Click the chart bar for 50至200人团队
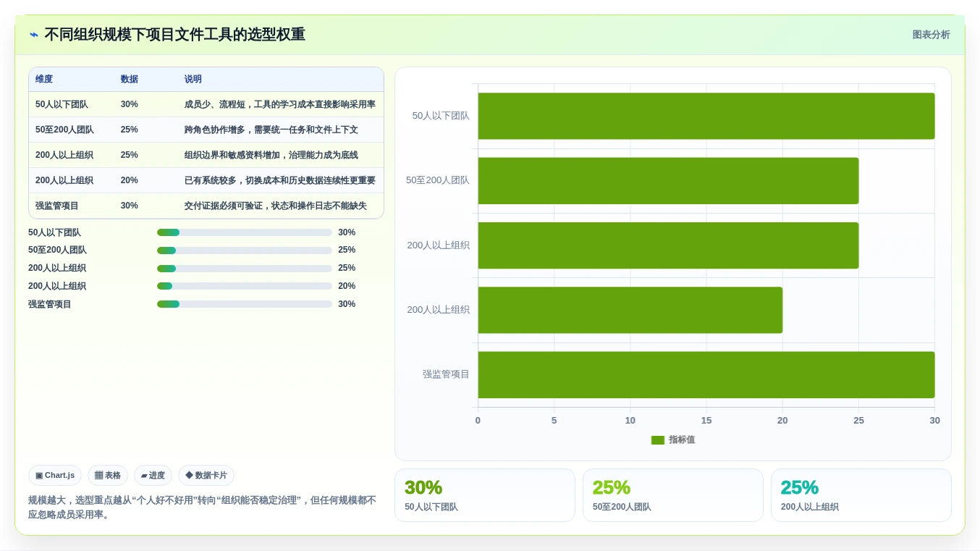The height and width of the screenshot is (551, 980). (x=668, y=180)
